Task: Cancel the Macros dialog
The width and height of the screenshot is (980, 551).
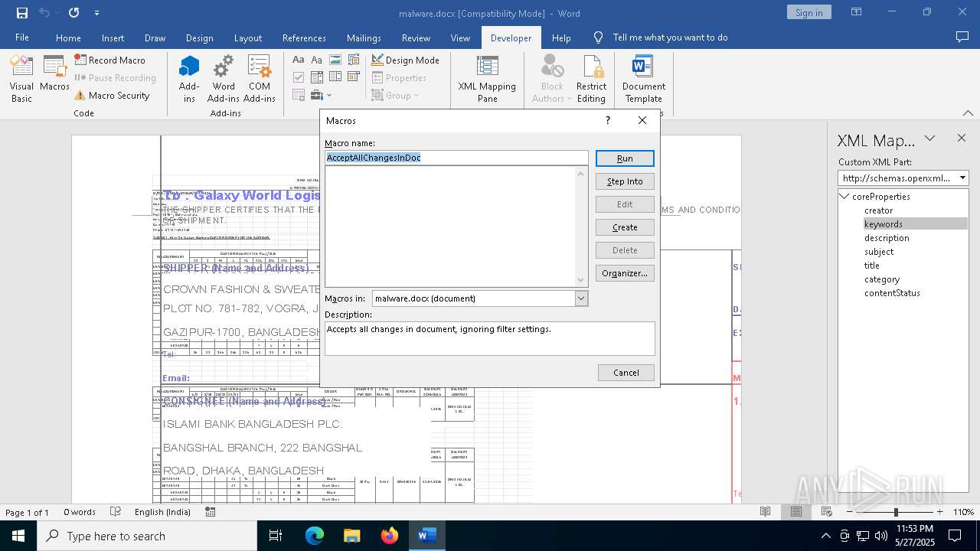Action: tap(626, 373)
